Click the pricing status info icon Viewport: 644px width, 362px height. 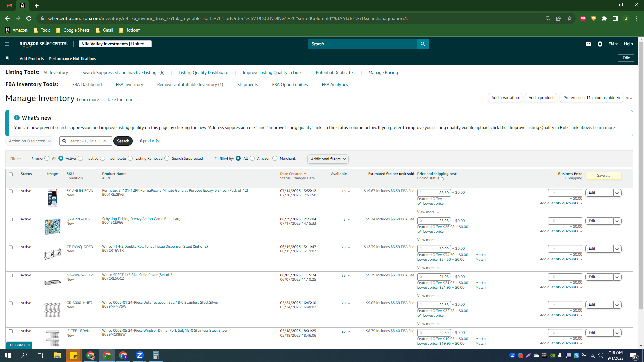[442, 179]
